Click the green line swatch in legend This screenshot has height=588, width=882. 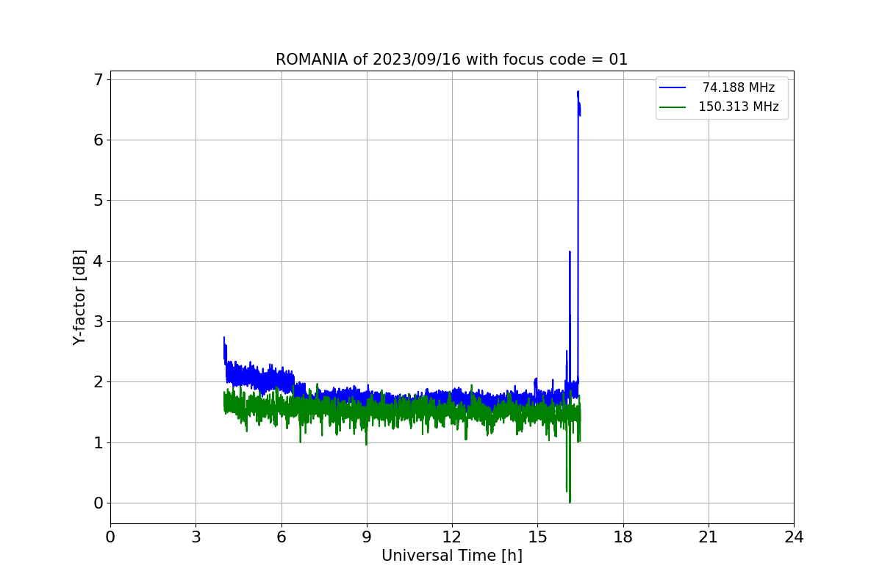(673, 107)
